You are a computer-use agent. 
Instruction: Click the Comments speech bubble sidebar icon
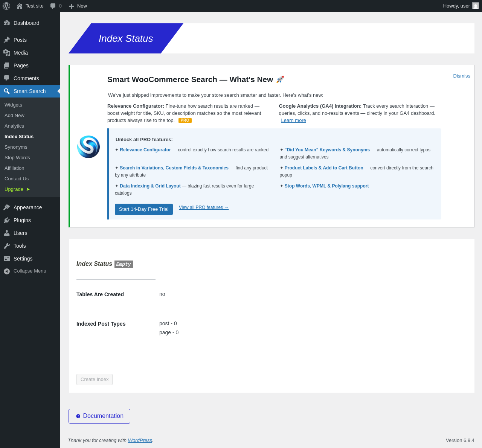click(7, 78)
